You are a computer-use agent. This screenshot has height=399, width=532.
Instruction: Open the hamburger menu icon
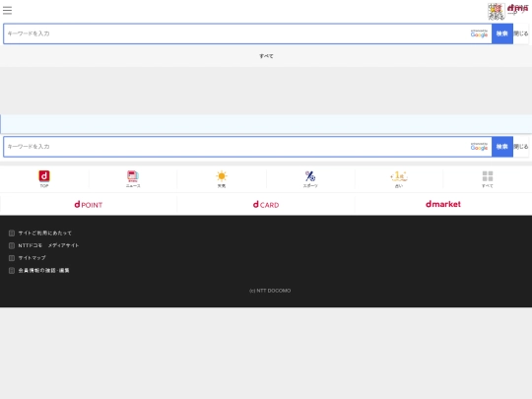coord(7,10)
